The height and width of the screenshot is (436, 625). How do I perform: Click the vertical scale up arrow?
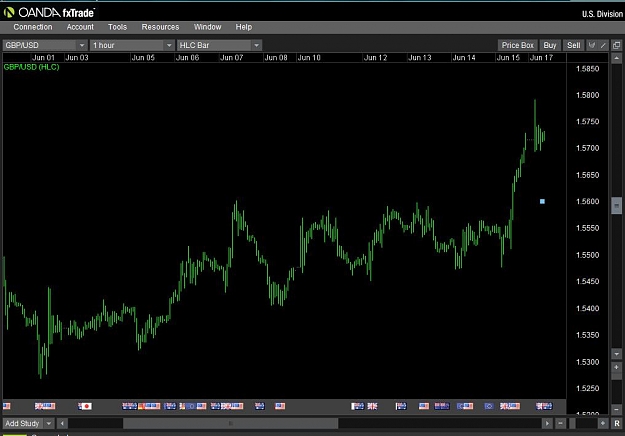coord(617,58)
